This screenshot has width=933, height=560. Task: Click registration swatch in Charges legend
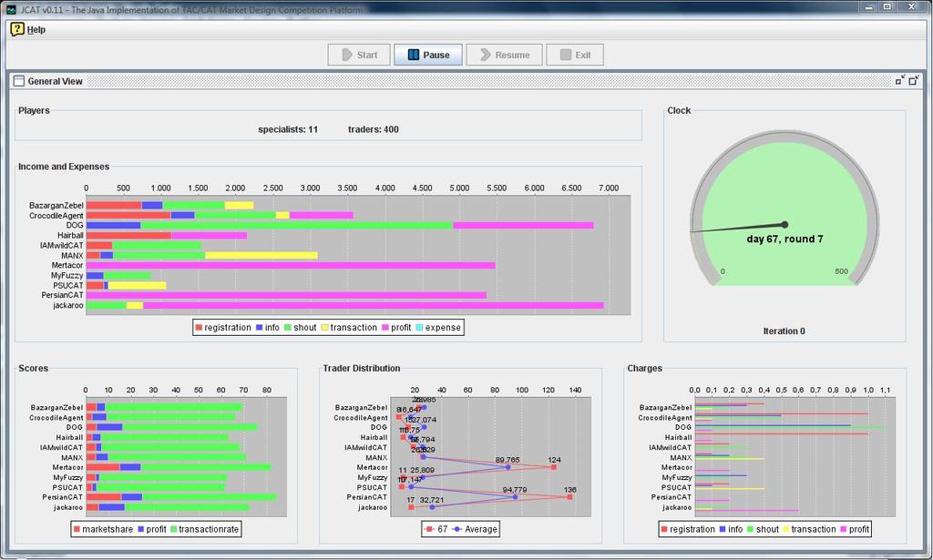coord(664,529)
